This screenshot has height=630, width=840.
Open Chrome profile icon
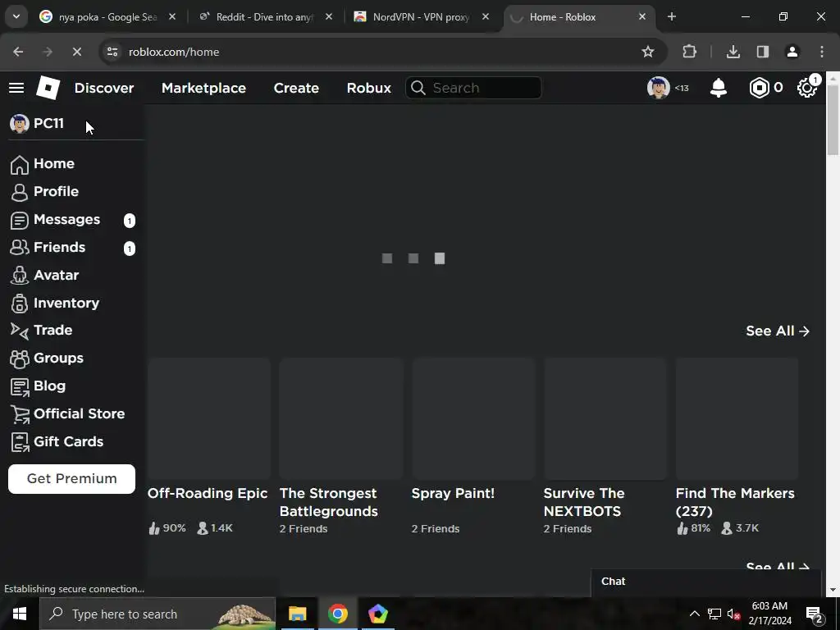pyautogui.click(x=792, y=52)
